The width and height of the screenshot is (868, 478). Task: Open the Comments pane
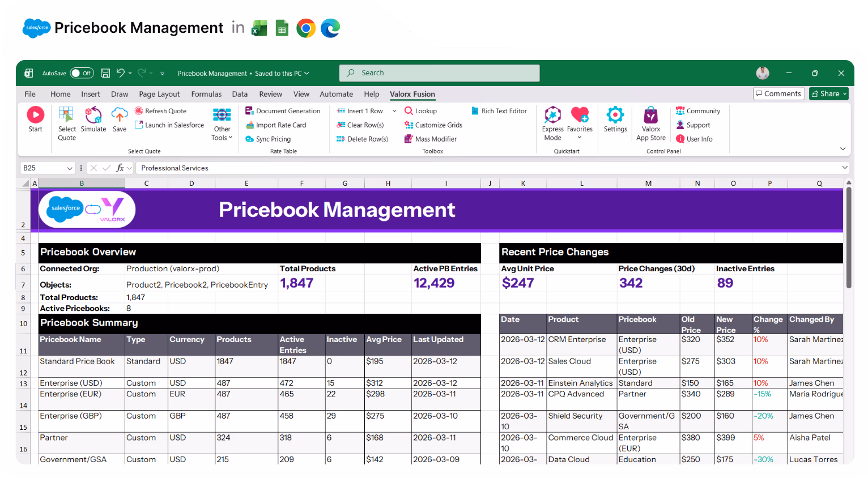[778, 93]
